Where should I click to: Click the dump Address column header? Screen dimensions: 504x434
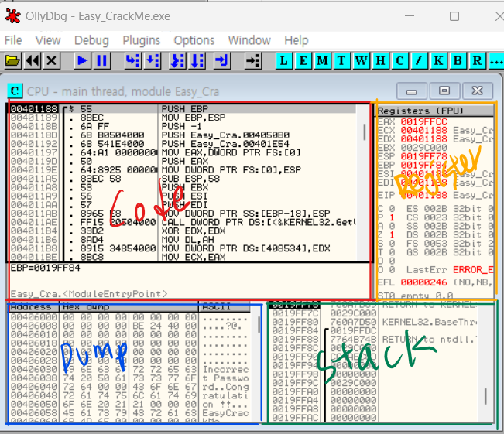(x=33, y=307)
